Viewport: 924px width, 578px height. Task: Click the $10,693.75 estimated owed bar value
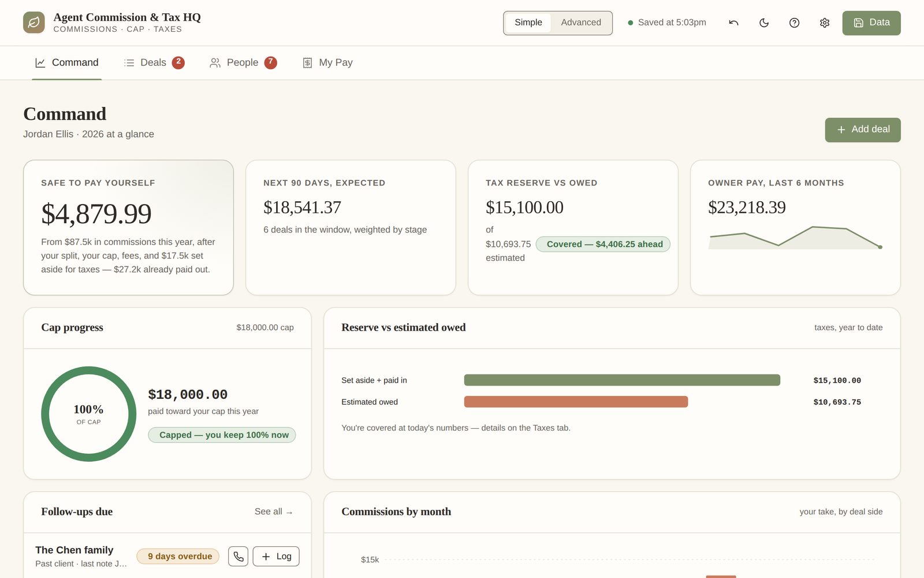[x=837, y=402]
